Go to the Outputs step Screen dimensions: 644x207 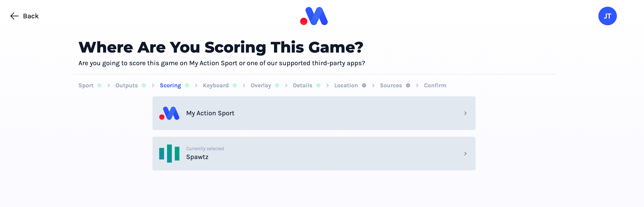click(x=126, y=85)
